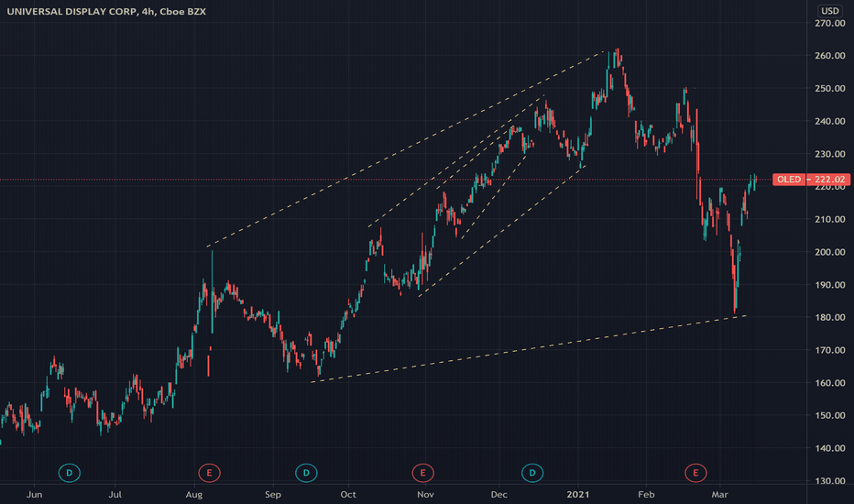This screenshot has width=854, height=504.
Task: Click the 230.00 price axis label
Action: (x=830, y=154)
